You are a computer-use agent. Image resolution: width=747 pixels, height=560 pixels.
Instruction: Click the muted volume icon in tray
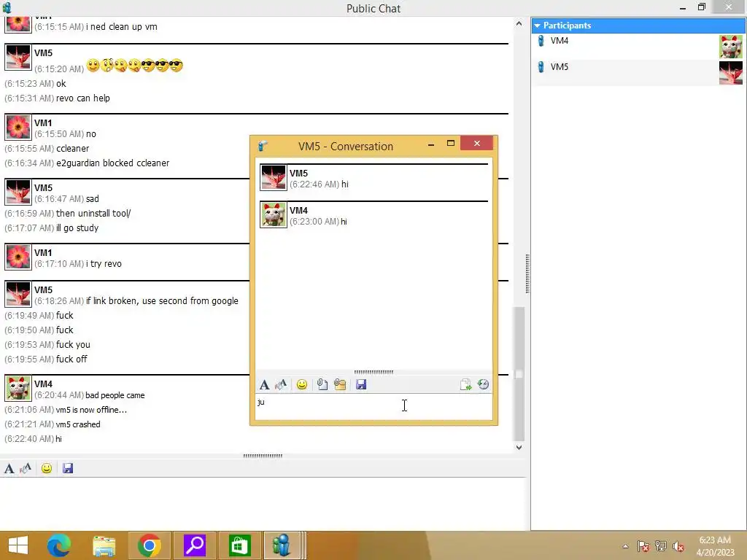click(678, 546)
